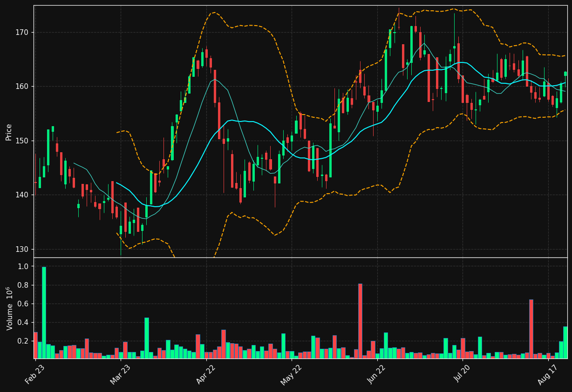Click the Jun 22 date label
The height and width of the screenshot is (392, 572).
point(377,374)
